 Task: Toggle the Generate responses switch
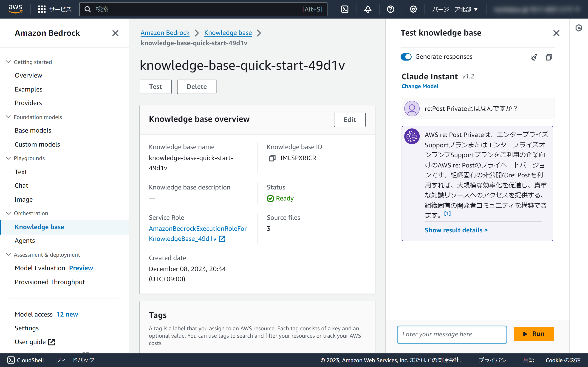coord(406,57)
